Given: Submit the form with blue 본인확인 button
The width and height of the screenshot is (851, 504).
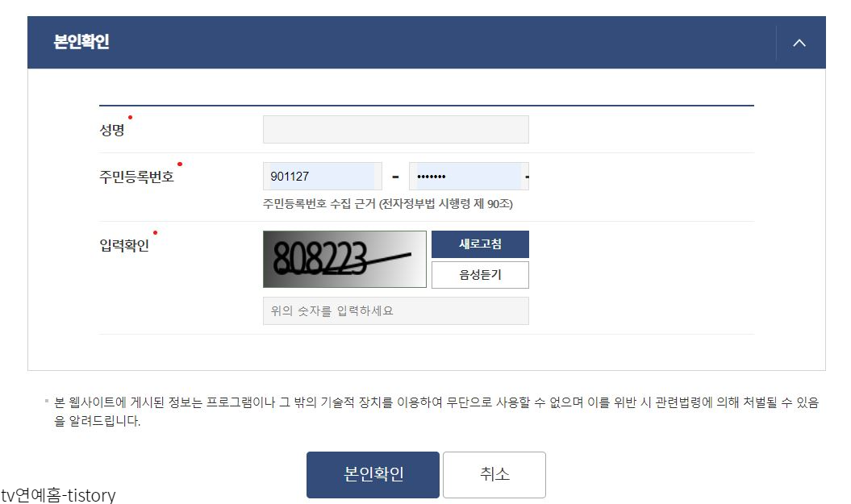Looking at the screenshot, I should [373, 475].
